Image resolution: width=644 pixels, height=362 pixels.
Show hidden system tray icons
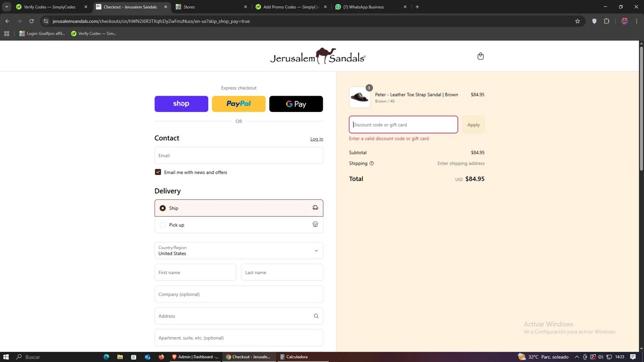point(577,357)
